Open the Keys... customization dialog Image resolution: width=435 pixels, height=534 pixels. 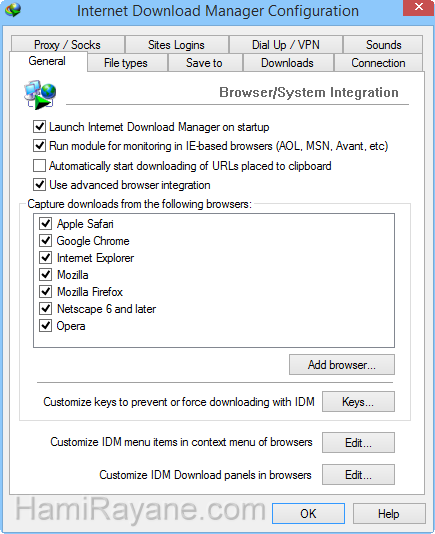(x=358, y=402)
